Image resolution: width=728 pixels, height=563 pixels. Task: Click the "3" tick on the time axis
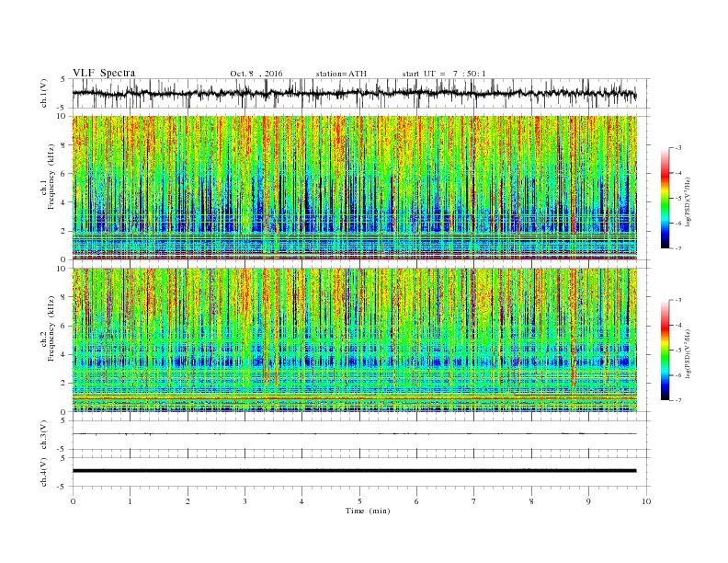245,501
